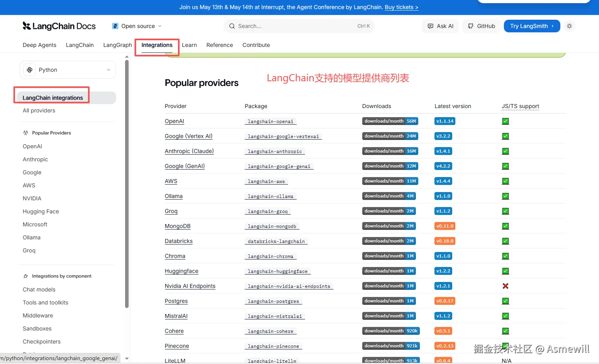Open the Contribute tab
Viewport: 599px width, 364px height.
tap(256, 45)
